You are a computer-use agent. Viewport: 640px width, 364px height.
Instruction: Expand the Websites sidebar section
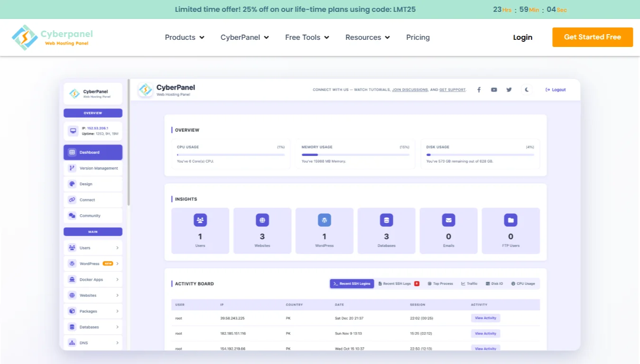coord(93,295)
